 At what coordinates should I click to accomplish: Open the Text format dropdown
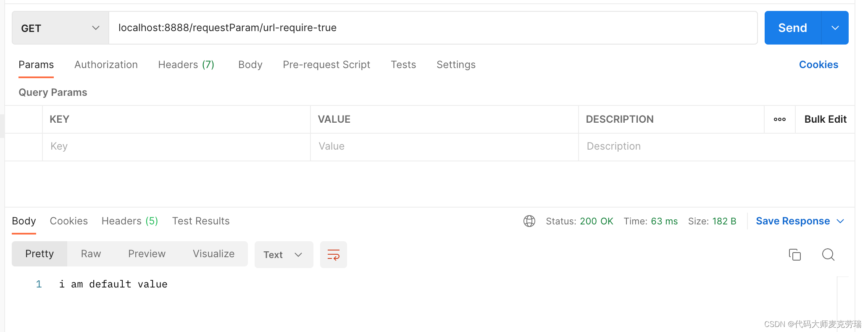(284, 255)
